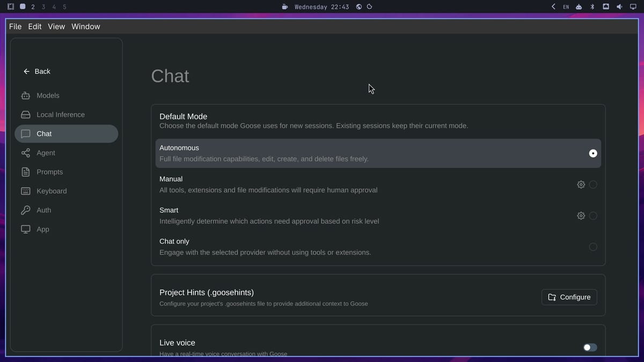The width and height of the screenshot is (644, 362).
Task: Click Back to leave settings
Action: click(37, 71)
